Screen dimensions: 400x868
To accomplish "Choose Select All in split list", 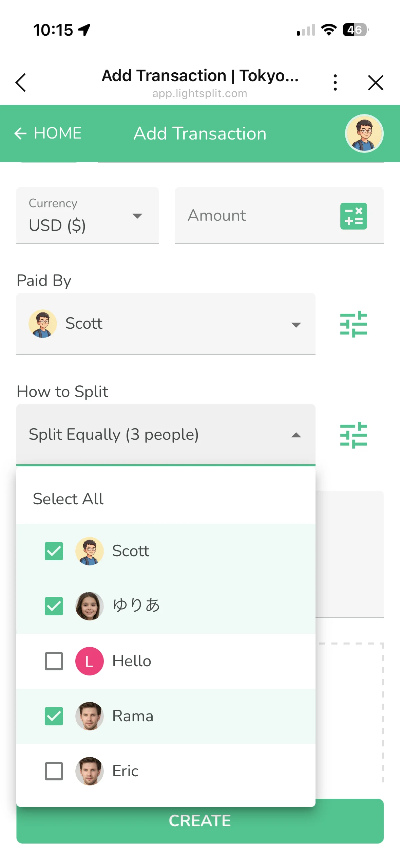I will (68, 499).
